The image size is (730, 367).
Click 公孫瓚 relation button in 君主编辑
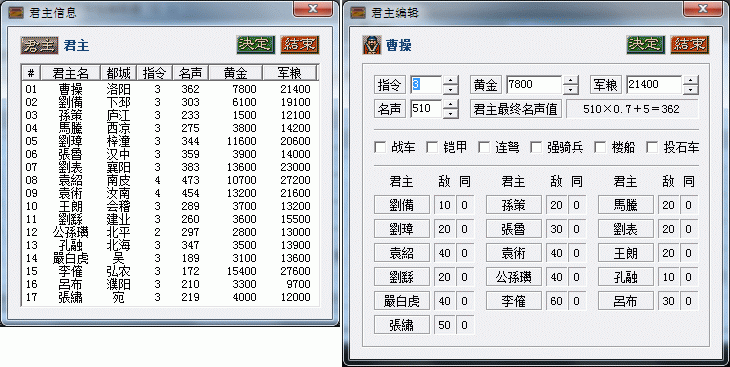click(514, 278)
